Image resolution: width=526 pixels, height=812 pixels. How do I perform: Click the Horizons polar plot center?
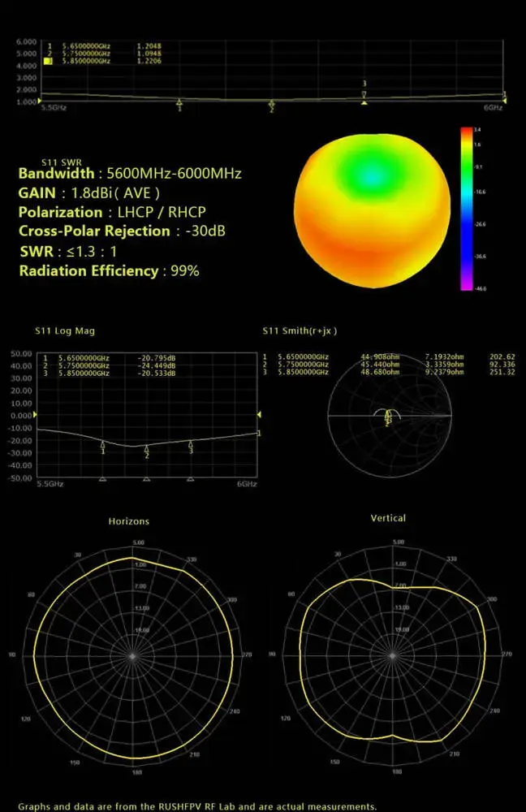(133, 655)
